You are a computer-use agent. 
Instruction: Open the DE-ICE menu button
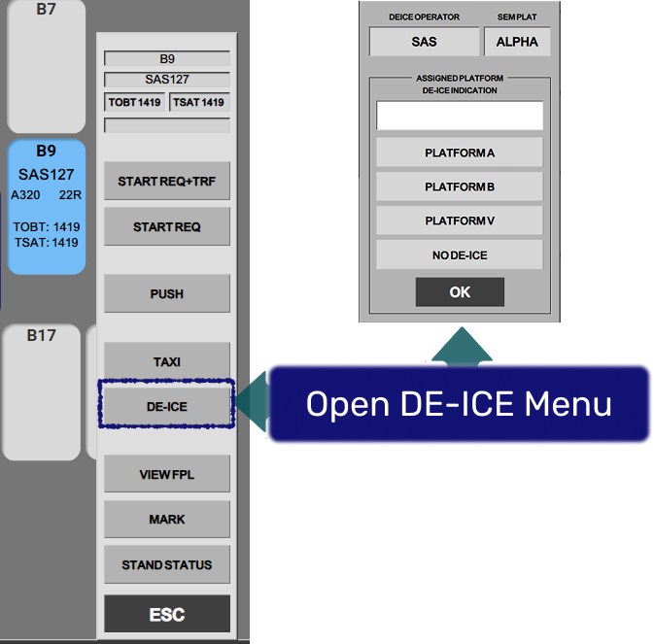click(x=167, y=406)
